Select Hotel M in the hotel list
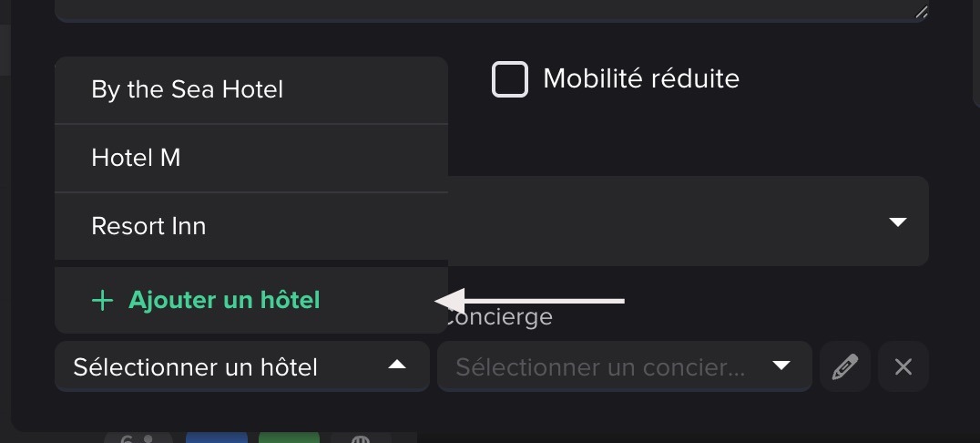The width and height of the screenshot is (980, 443). click(x=137, y=158)
